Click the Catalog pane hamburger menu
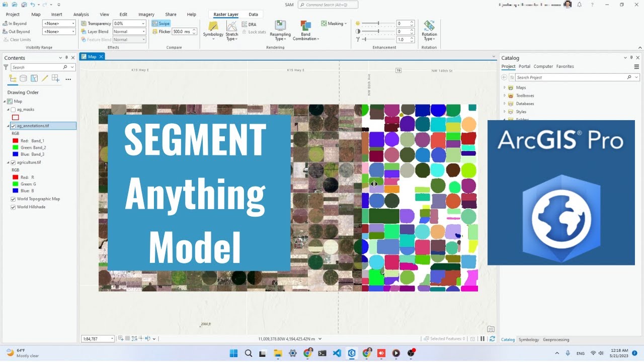 [636, 66]
